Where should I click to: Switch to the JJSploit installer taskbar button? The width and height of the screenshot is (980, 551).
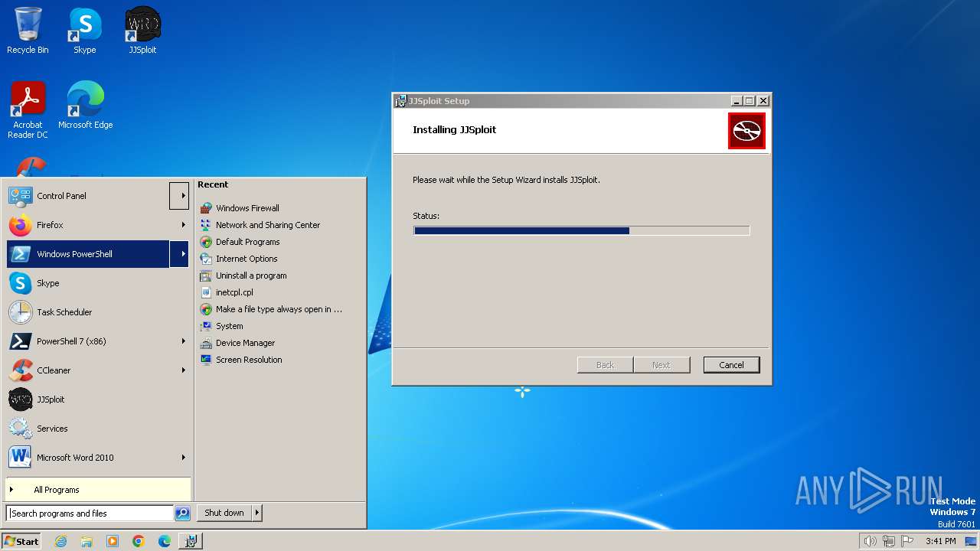(191, 541)
